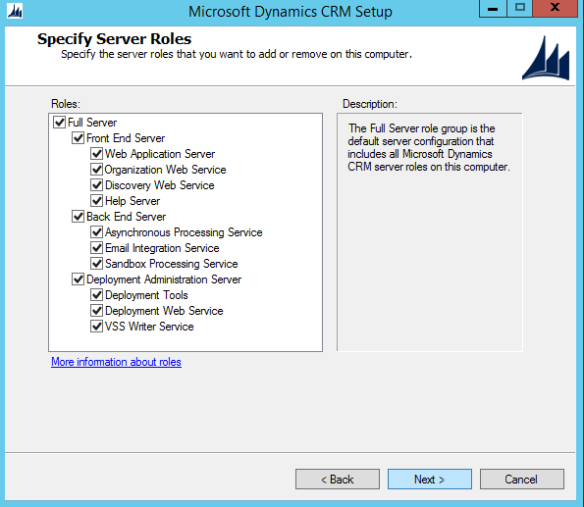Open More information about roles link
Screen dimensions: 584x507
coord(116,362)
